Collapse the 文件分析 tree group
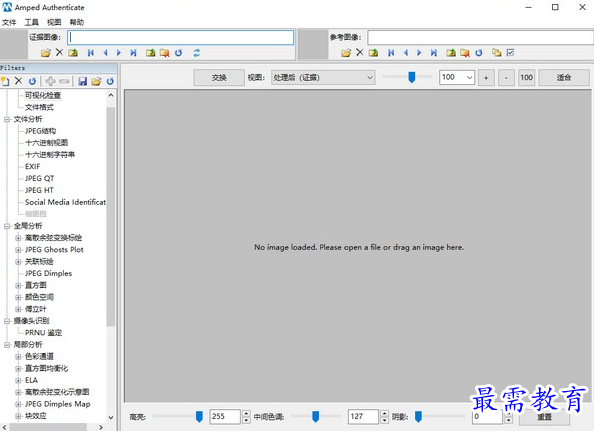 (7, 119)
